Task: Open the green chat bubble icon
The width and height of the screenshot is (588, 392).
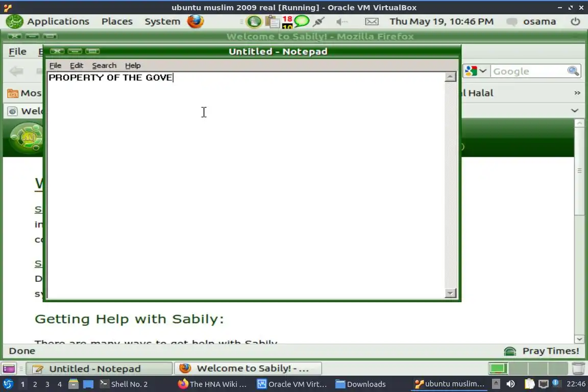Action: click(302, 21)
